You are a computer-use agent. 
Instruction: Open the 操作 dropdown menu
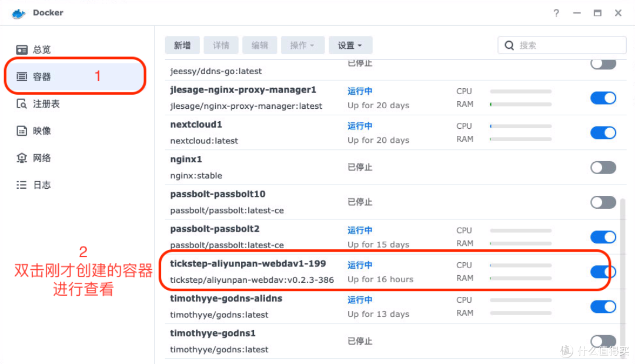(x=302, y=45)
